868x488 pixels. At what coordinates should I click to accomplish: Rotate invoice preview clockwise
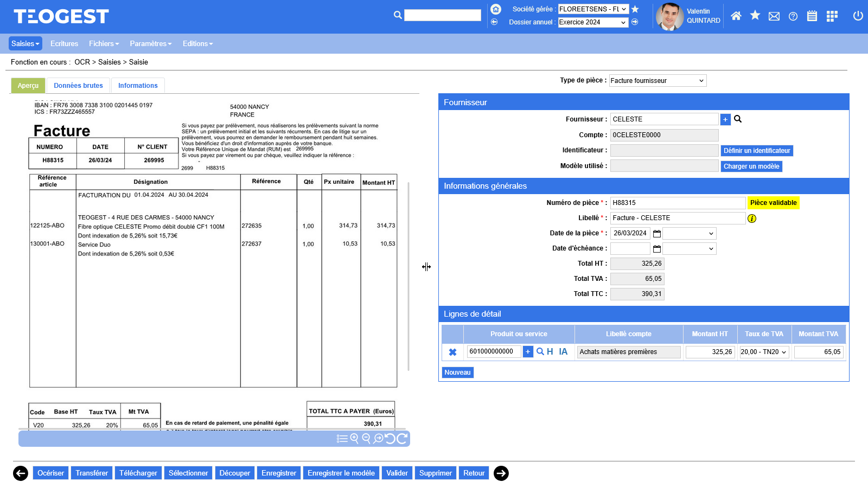coord(402,438)
